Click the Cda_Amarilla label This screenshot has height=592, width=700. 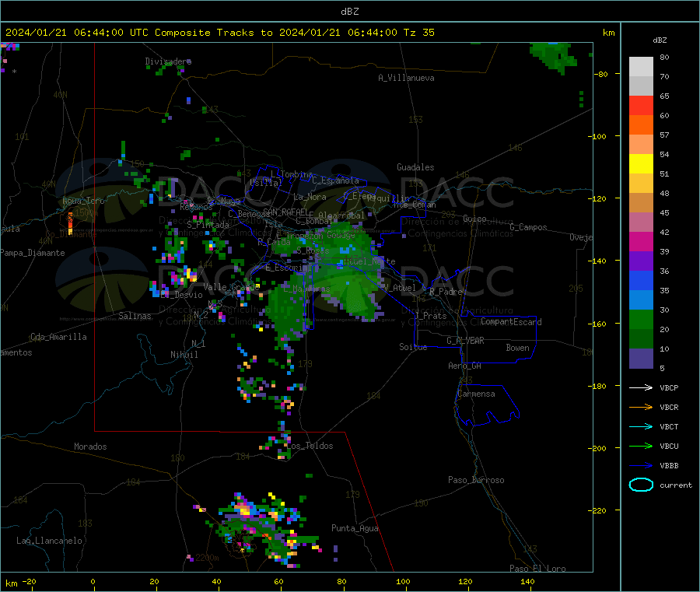point(58,337)
